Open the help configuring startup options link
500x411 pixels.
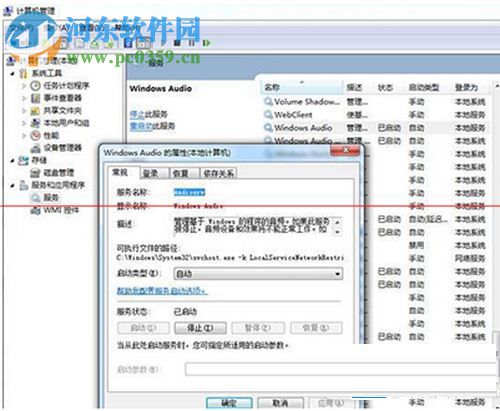click(x=162, y=291)
